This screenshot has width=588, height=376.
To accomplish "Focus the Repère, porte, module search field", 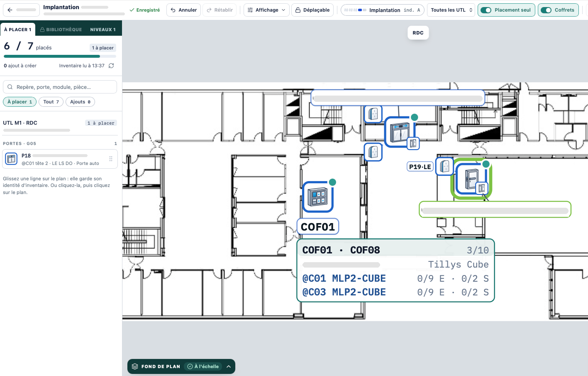I will pos(60,87).
